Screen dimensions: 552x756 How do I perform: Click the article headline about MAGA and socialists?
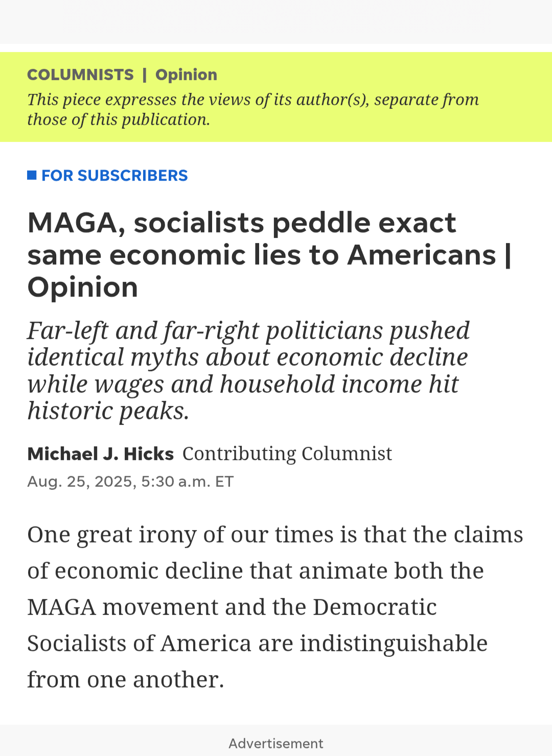pos(269,255)
